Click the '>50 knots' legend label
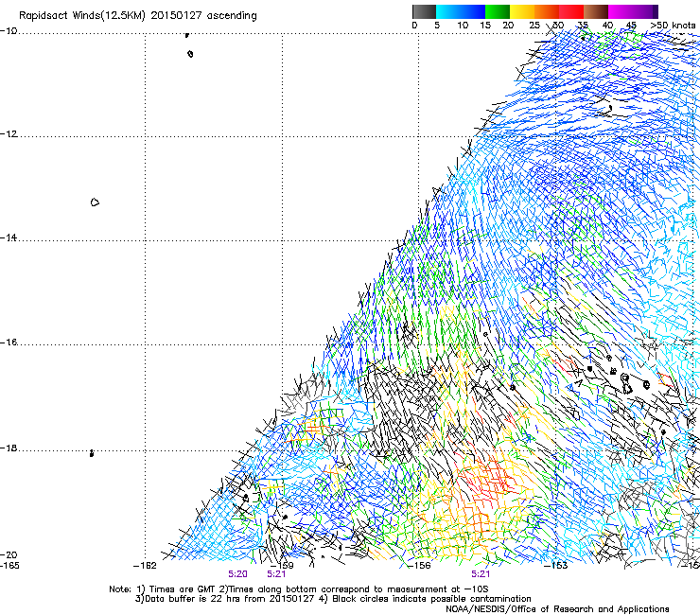This screenshot has width=700, height=615. click(673, 26)
